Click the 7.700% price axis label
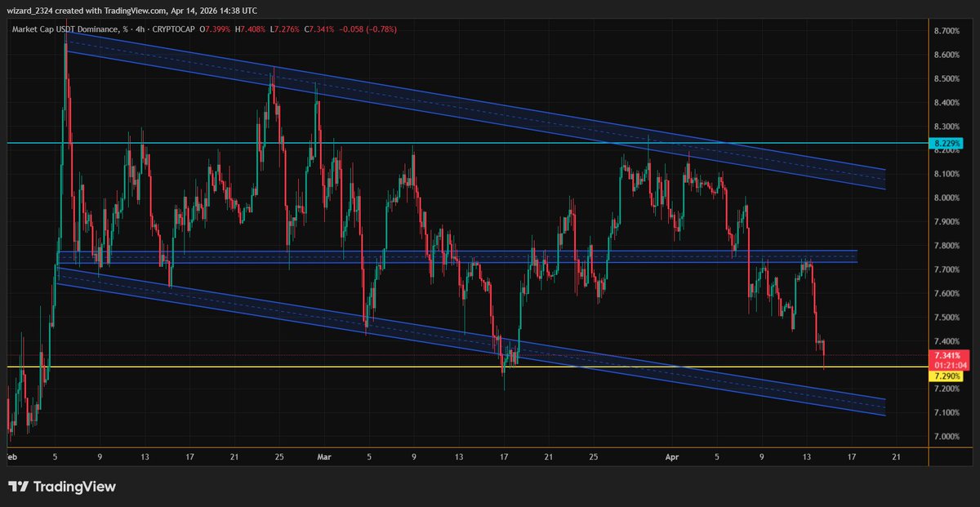 click(x=946, y=269)
